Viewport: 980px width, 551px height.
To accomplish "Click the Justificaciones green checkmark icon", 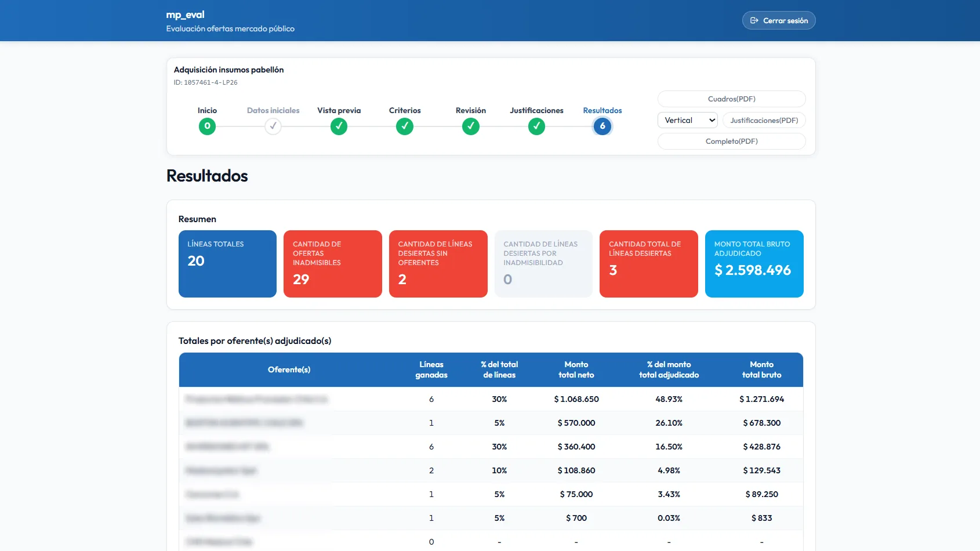I will tap(536, 126).
